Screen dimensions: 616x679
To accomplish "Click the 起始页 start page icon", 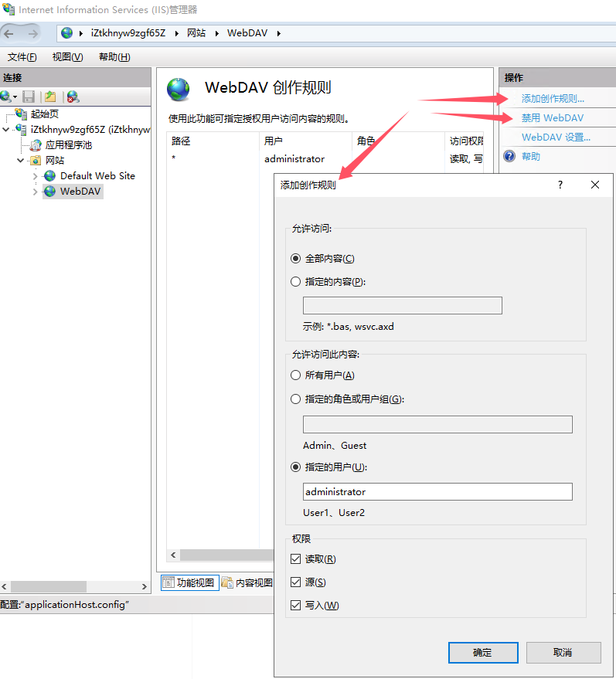I will click(21, 114).
